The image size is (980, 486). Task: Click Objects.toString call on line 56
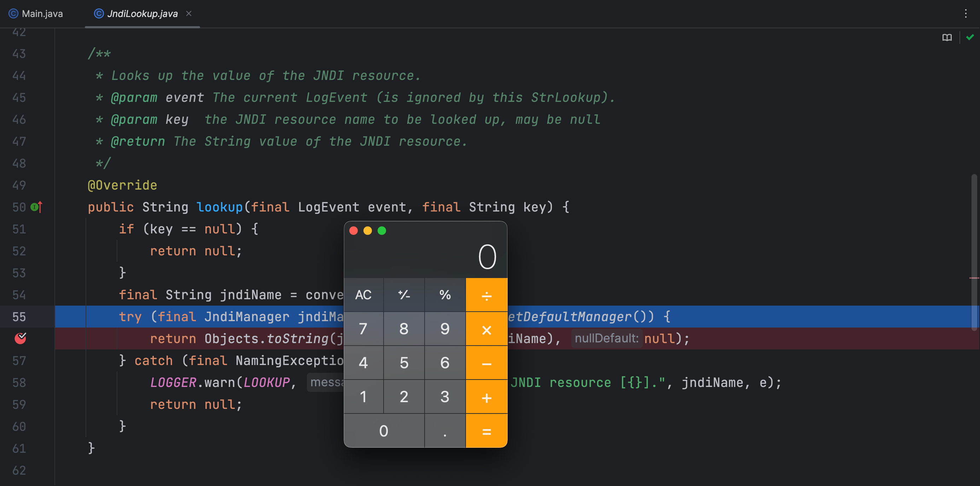[x=266, y=339]
